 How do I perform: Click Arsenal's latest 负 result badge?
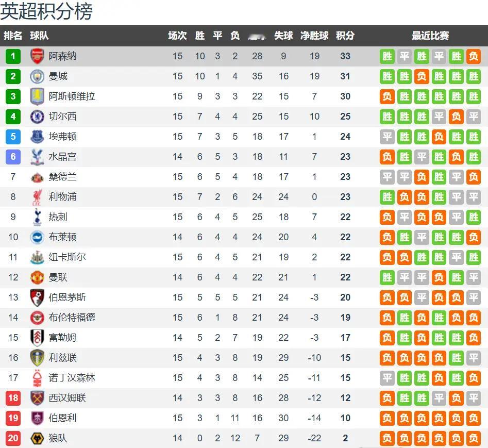[x=473, y=56]
